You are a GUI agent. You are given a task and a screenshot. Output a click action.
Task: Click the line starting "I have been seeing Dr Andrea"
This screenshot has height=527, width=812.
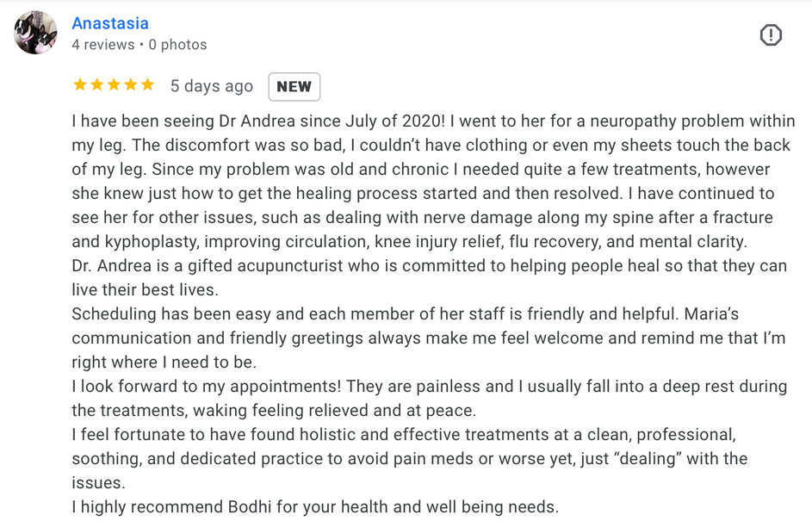(x=433, y=121)
